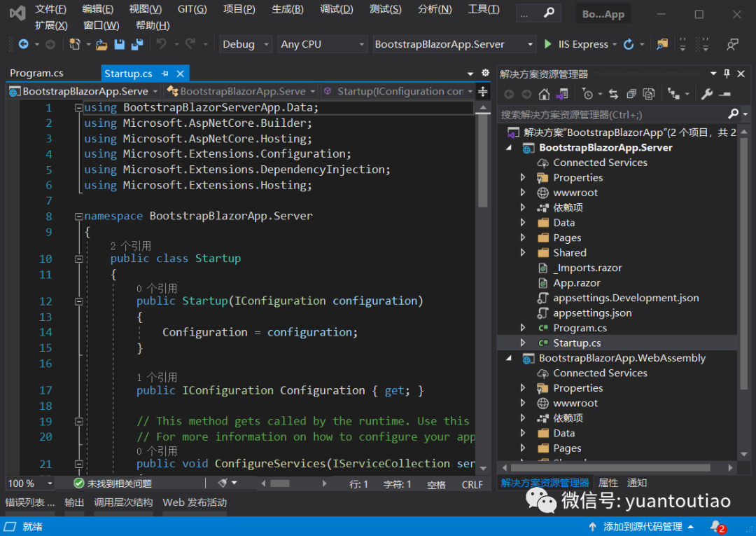Viewport: 756px width, 536px height.
Task: Collapse all items in Solution Explorer
Action: pos(631,94)
